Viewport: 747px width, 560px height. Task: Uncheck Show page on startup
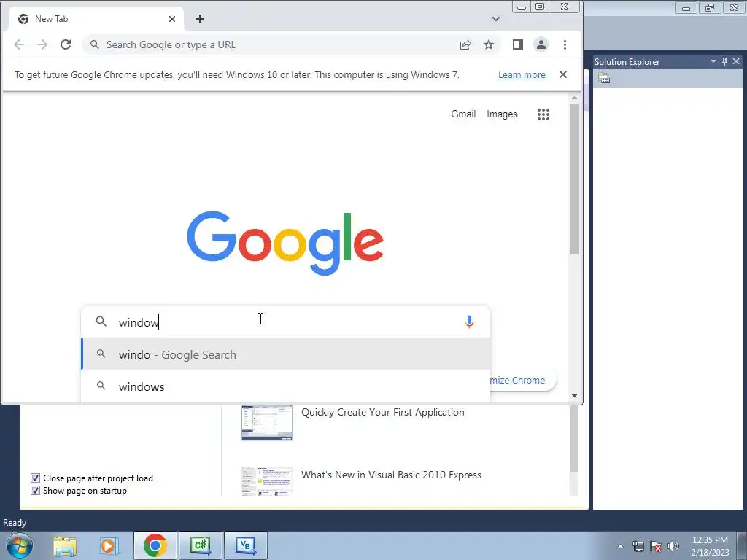[35, 491]
